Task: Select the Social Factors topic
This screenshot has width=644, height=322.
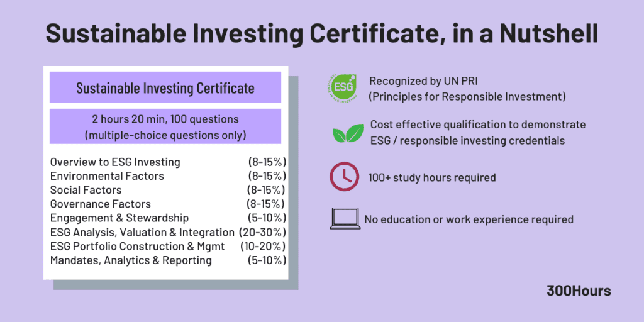Action: click(86, 190)
